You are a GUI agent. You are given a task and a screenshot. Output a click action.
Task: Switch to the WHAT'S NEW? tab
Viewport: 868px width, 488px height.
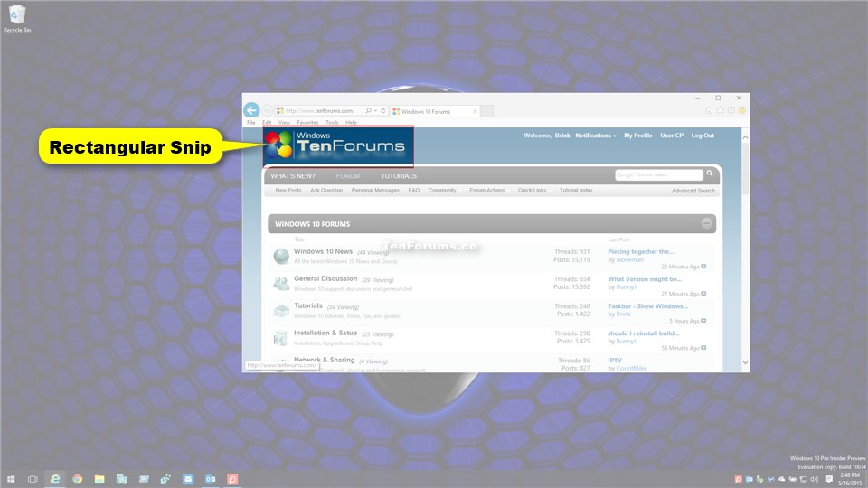pos(293,176)
